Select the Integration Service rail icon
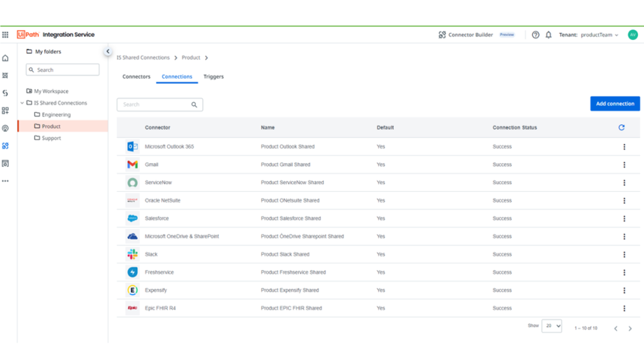 point(5,146)
